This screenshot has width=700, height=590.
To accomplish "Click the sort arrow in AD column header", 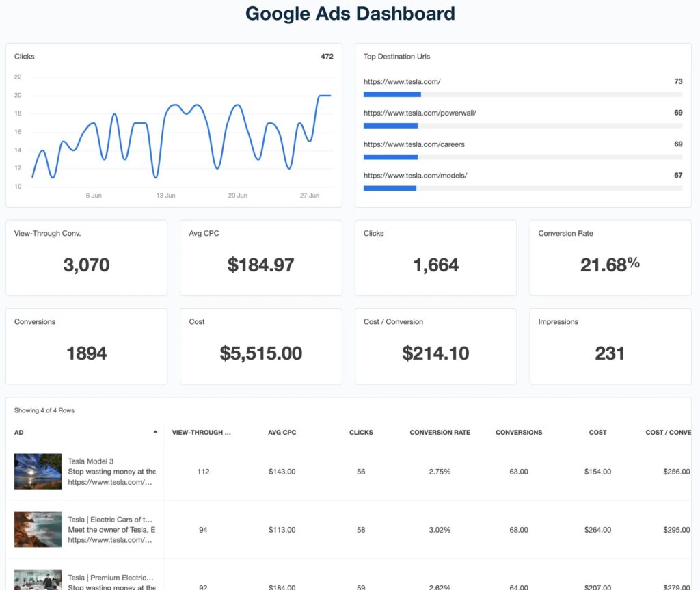I will click(x=155, y=432).
